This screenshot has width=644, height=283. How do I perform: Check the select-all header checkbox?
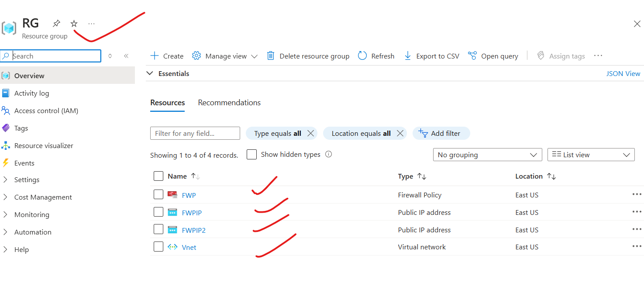pos(158,176)
